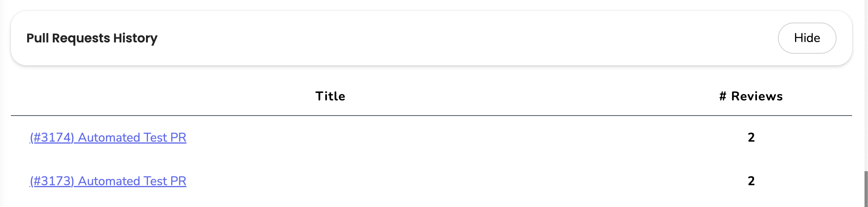Open the (#3174) Automated Test PR link
Image resolution: width=868 pixels, height=207 pixels.
108,137
